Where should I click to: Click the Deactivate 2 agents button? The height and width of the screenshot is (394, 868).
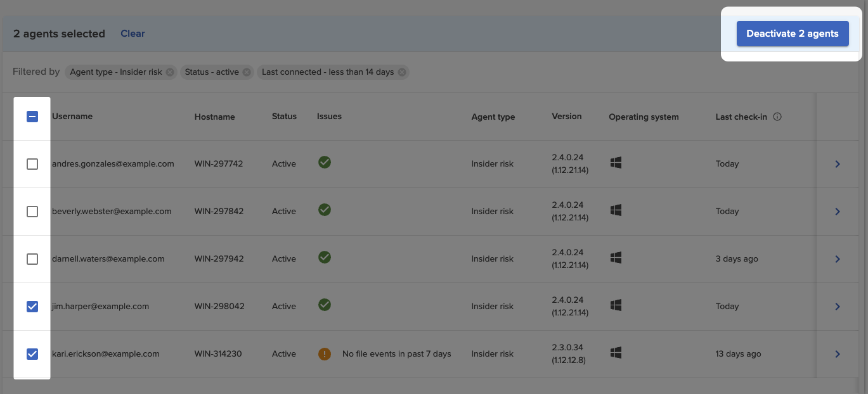tap(792, 33)
